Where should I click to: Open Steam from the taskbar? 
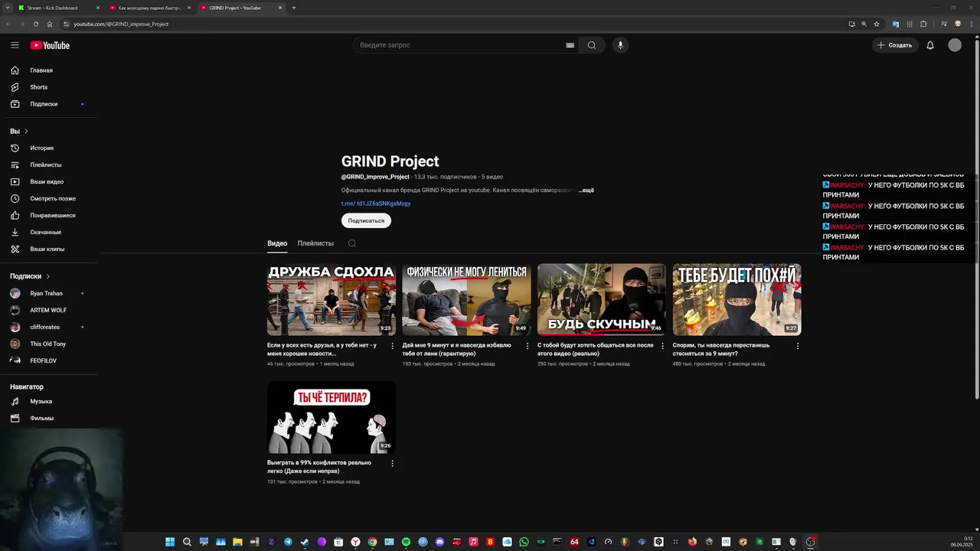(x=305, y=542)
